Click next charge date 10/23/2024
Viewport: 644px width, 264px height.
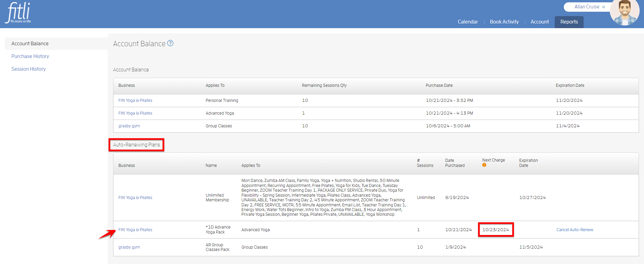coord(496,230)
